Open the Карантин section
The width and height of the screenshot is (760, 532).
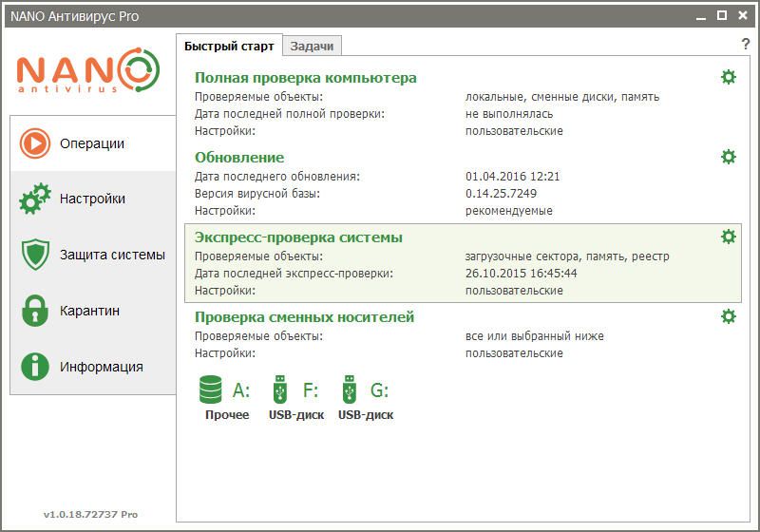92,311
